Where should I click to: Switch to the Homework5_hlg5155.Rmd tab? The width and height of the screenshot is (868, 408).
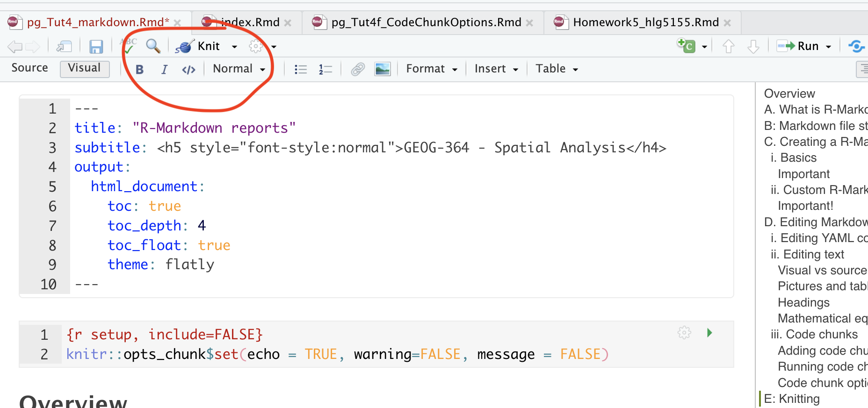(645, 22)
